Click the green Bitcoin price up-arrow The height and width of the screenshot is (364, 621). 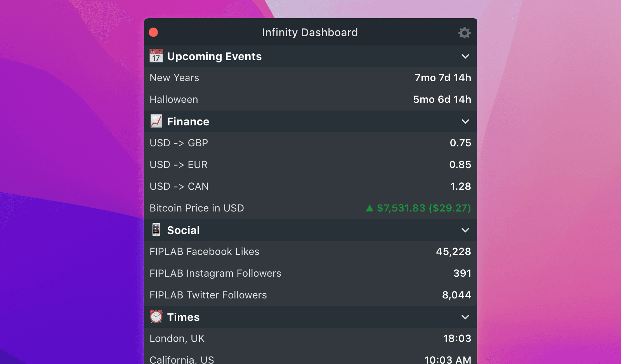click(x=369, y=208)
